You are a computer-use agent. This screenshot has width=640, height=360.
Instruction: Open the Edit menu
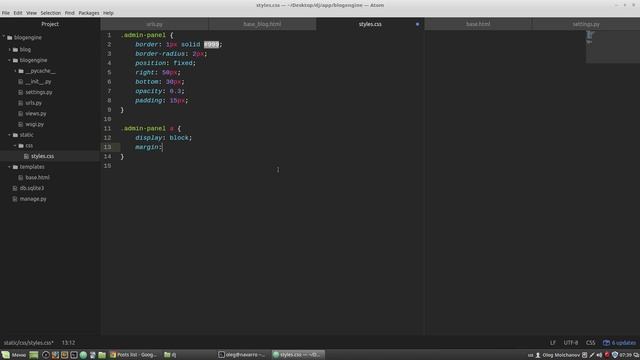pyautogui.click(x=18, y=13)
